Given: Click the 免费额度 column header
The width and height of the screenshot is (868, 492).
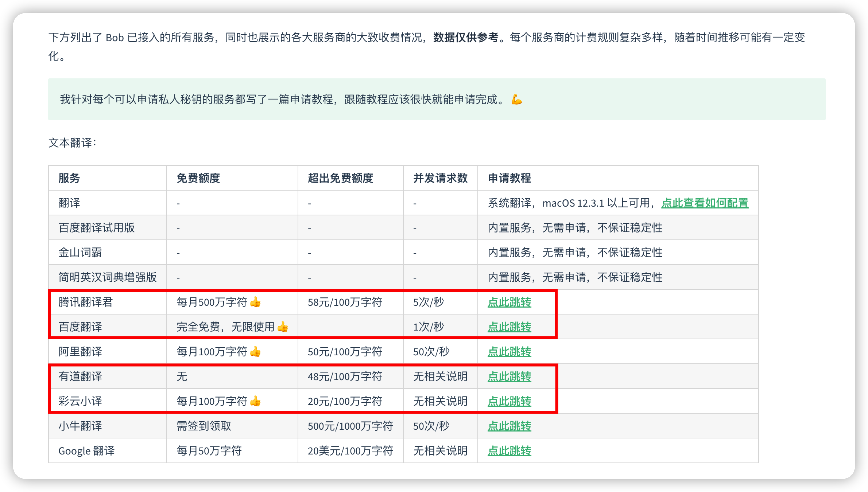Looking at the screenshot, I should pos(198,178).
